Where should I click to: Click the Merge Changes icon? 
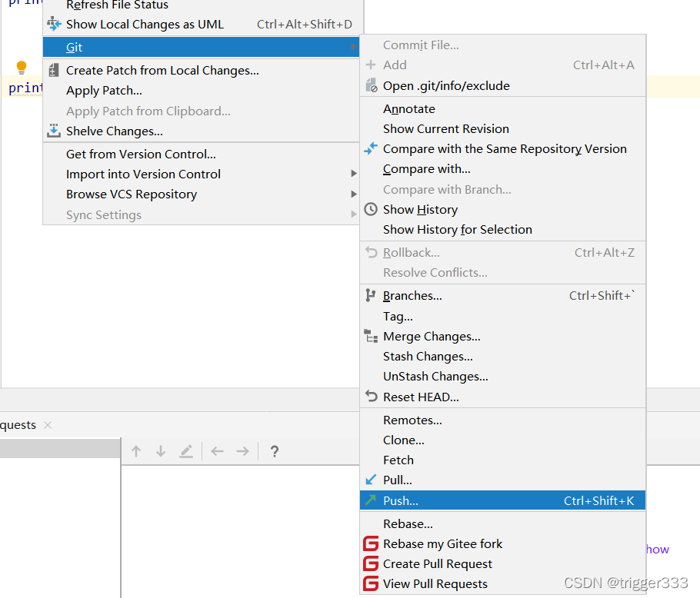point(371,336)
